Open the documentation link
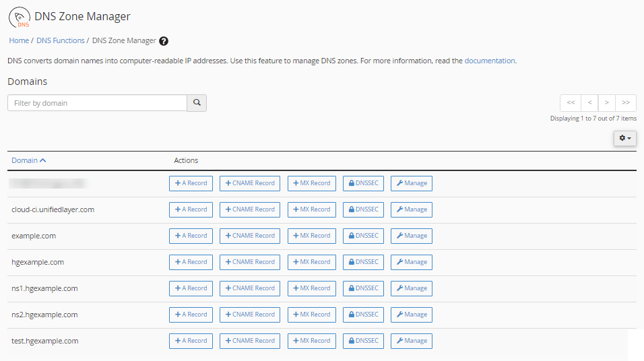644x361 pixels. pos(490,61)
